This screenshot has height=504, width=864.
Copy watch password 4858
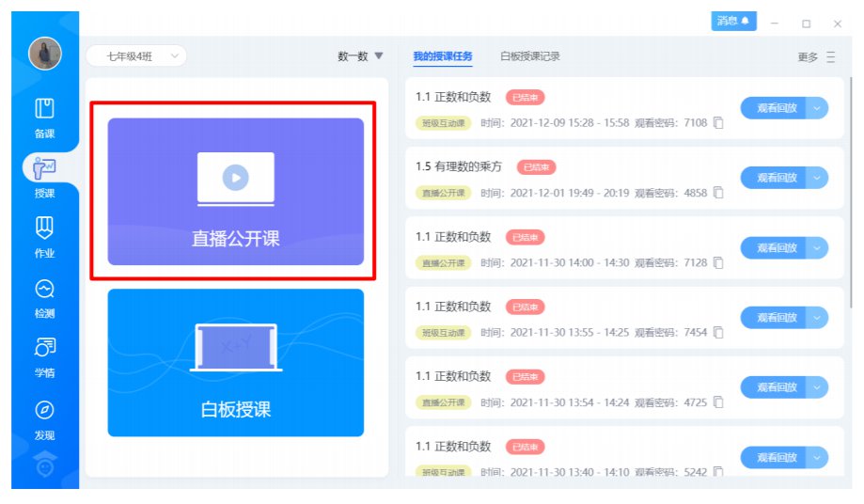point(718,192)
